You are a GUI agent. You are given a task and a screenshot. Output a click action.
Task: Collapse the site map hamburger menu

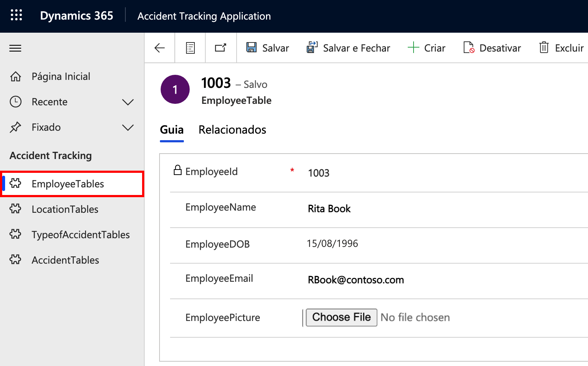coord(15,48)
